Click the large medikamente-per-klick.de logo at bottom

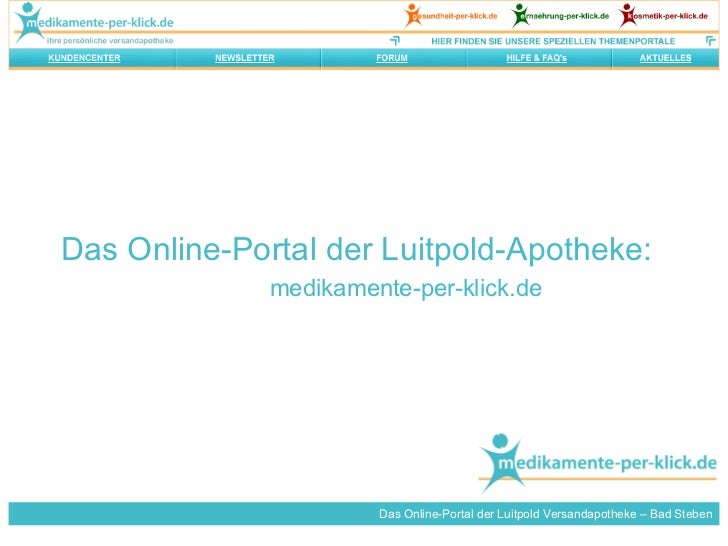coord(598,462)
